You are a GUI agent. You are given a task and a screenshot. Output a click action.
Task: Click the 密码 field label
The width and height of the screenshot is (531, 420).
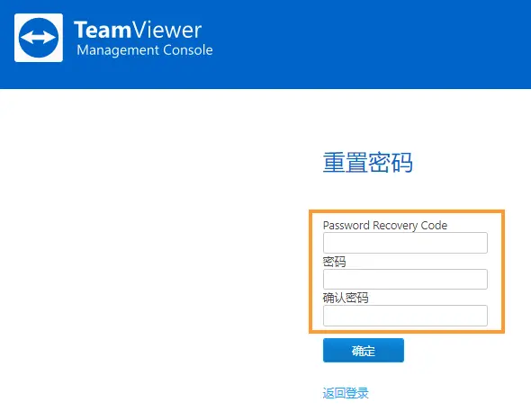334,262
